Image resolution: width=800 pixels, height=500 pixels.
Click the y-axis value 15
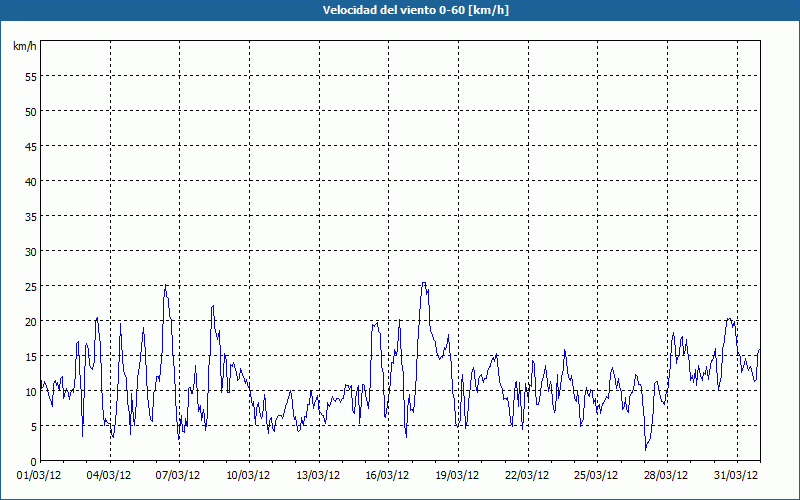click(31, 356)
